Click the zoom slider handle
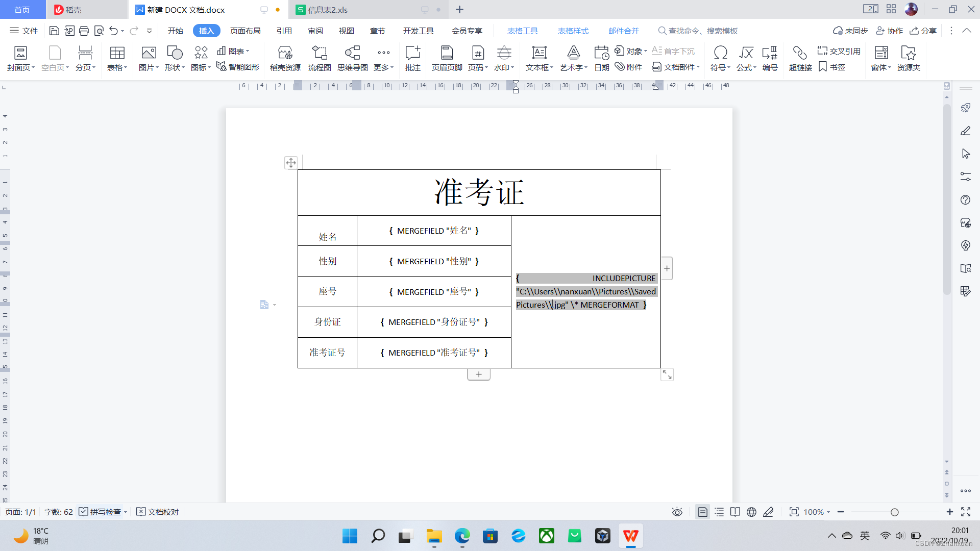980x551 pixels. click(x=894, y=512)
